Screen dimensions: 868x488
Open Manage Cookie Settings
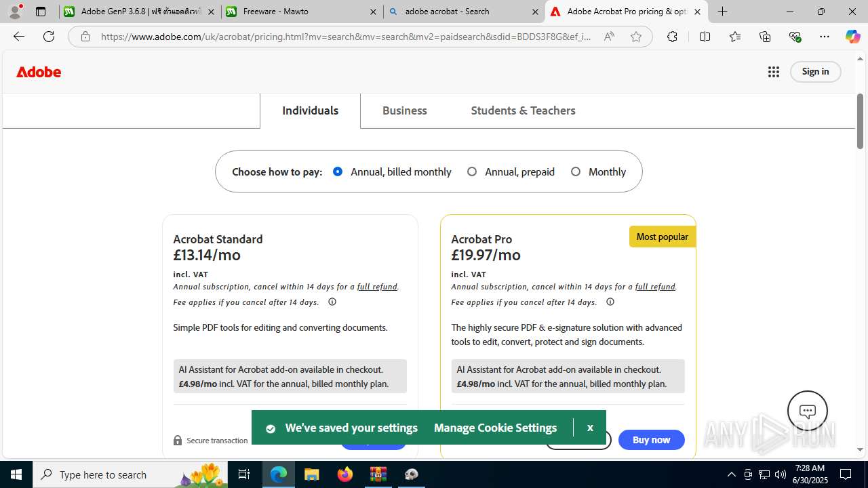point(495,428)
